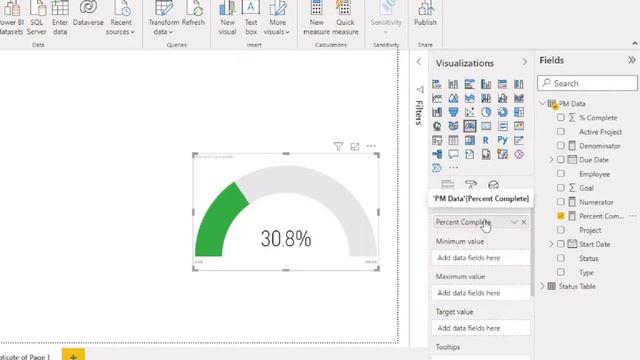Check the Employee field

(561, 173)
